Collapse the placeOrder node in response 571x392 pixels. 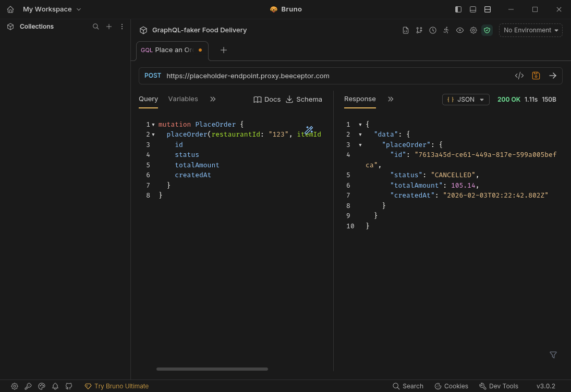[360, 145]
